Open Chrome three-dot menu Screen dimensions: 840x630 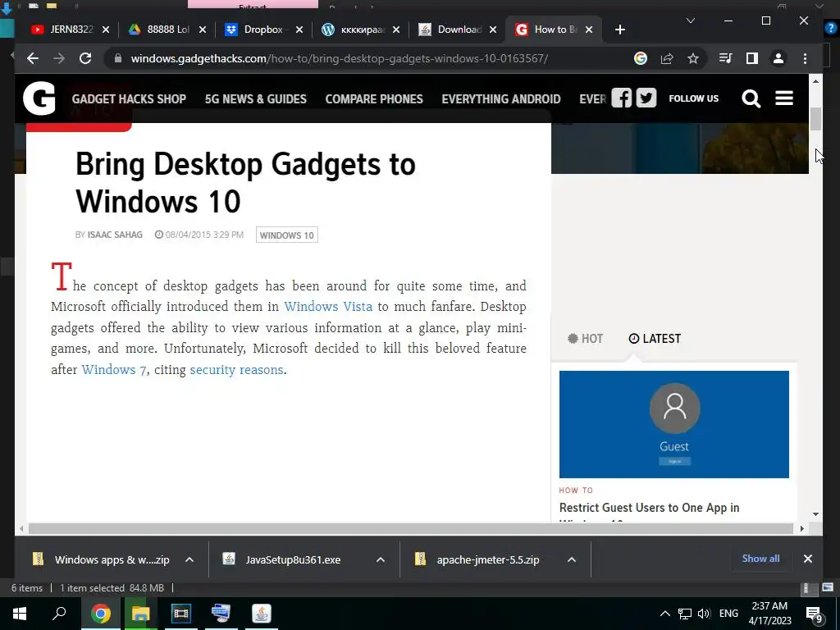tap(806, 58)
